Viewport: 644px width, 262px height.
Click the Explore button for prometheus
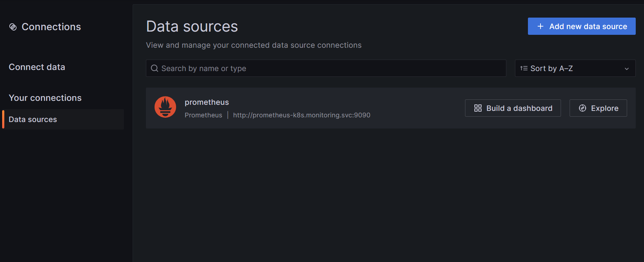(598, 108)
